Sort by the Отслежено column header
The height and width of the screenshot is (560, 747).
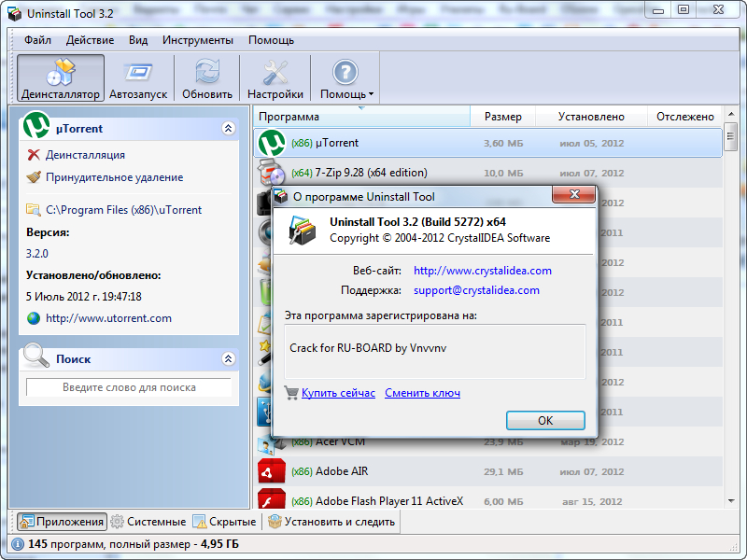coord(685,117)
